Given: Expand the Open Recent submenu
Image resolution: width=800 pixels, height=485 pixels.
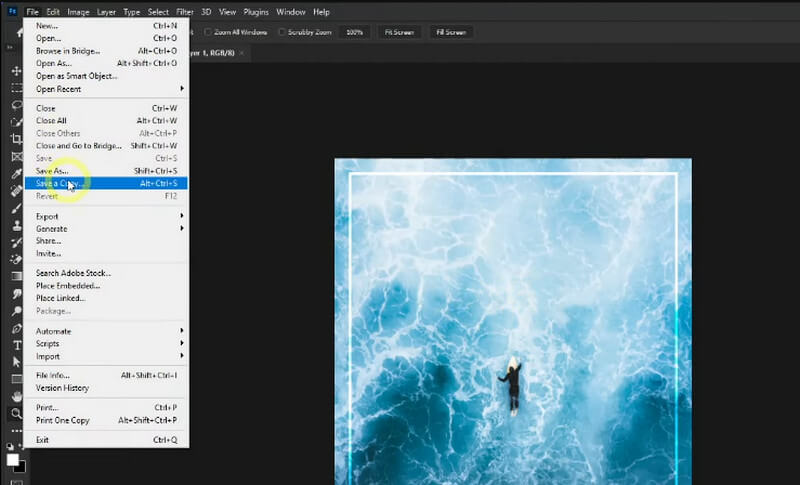Looking at the screenshot, I should (106, 89).
